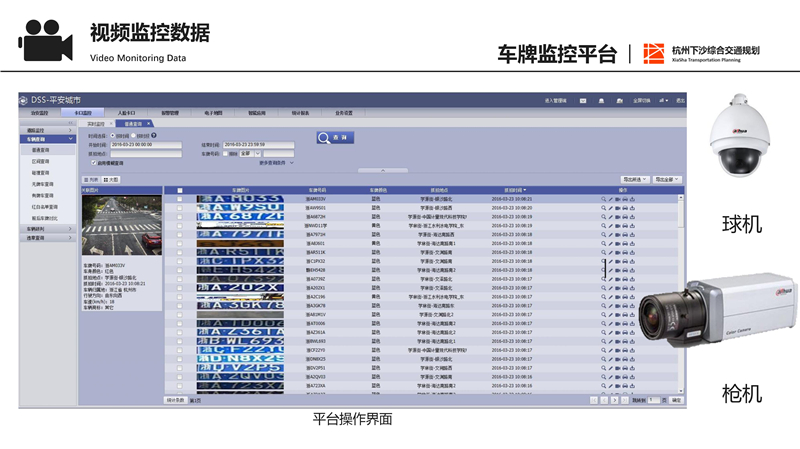
Task: Click the export icon in first row
Action: (x=633, y=199)
